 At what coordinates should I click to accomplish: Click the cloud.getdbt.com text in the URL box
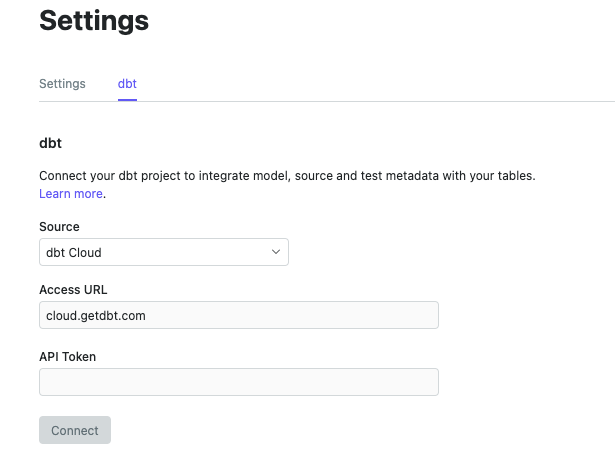coord(96,315)
